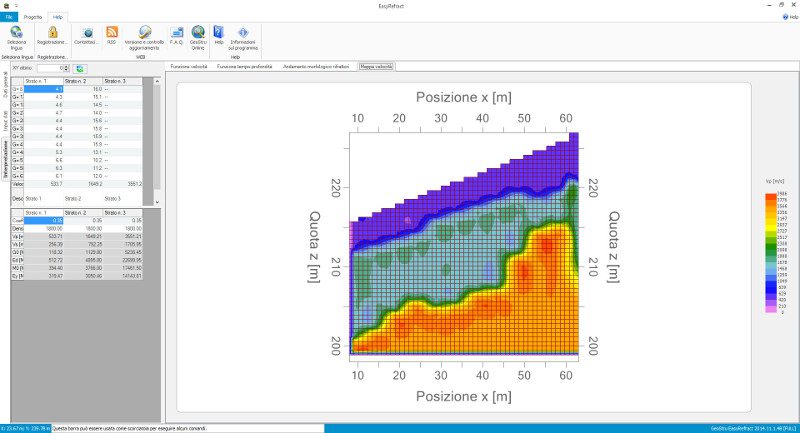The height and width of the screenshot is (433, 800).
Task: Click the recalculate icon beside XY ottimo
Action: (x=80, y=68)
